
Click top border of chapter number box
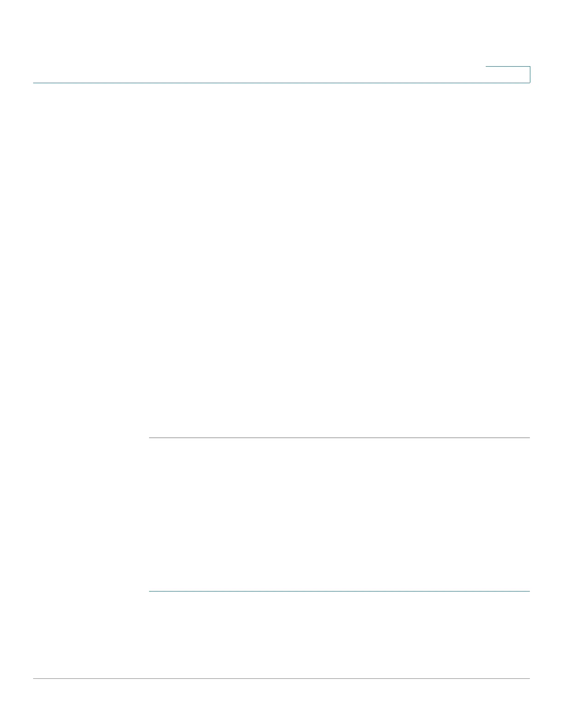pyautogui.click(x=508, y=67)
